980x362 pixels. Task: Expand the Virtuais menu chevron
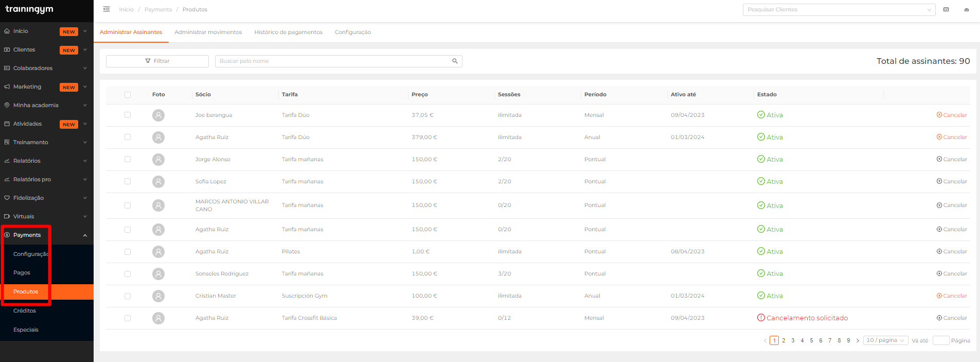85,216
